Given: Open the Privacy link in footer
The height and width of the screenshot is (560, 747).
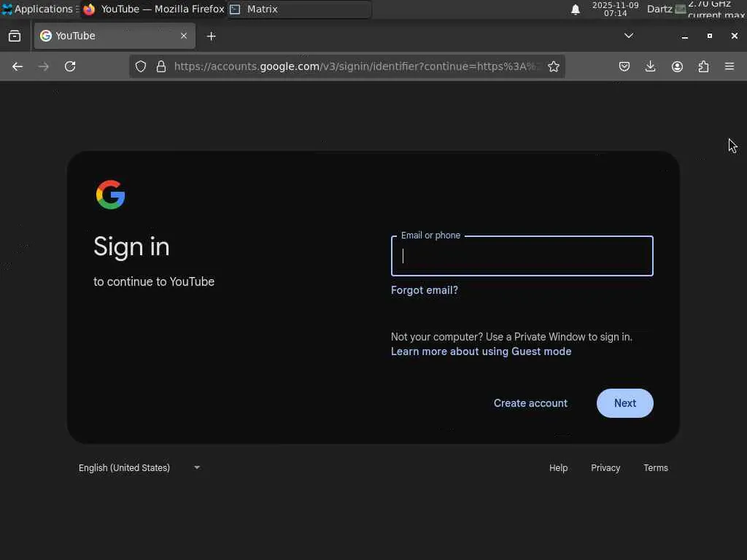Looking at the screenshot, I should (605, 467).
